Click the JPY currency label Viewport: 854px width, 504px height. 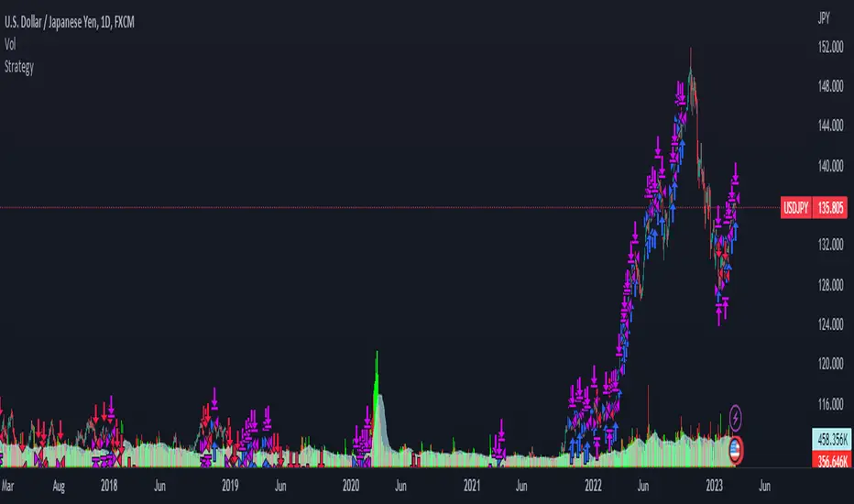tap(824, 18)
